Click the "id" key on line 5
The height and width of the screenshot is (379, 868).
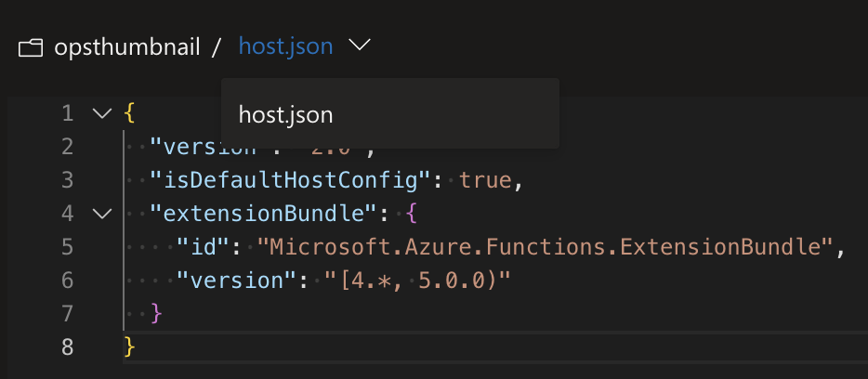point(204,247)
